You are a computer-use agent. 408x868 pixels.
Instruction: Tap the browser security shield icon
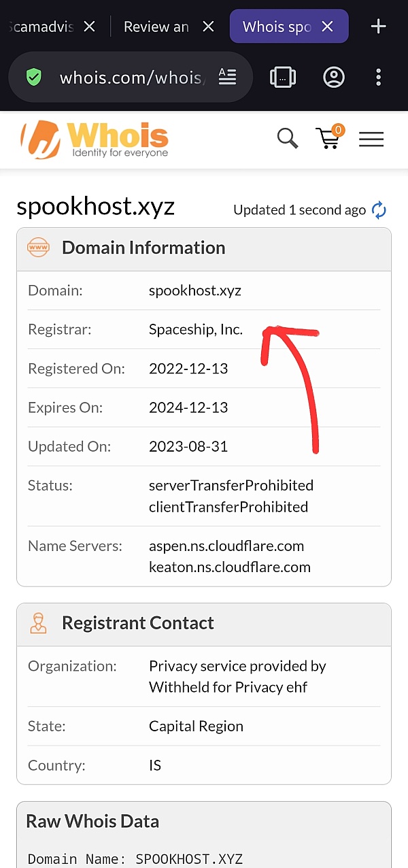33,77
